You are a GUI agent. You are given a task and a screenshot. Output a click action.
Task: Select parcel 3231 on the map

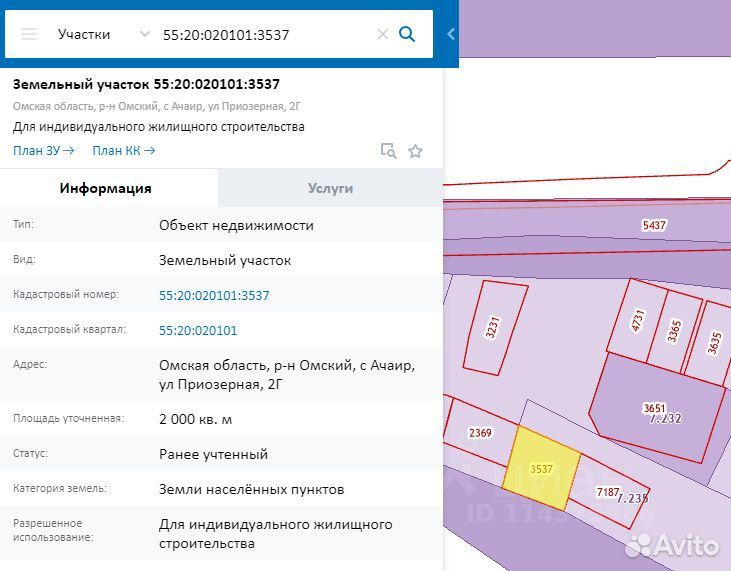[x=495, y=327]
